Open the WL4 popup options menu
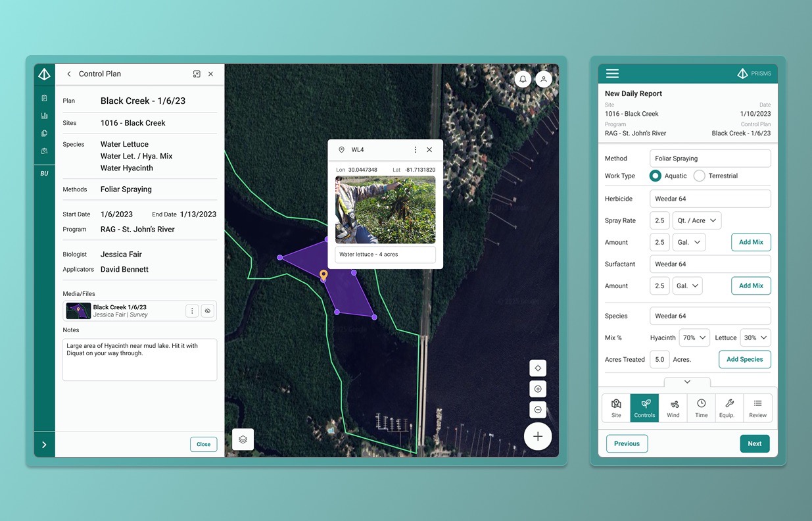Screen dimensions: 812x521 click(415, 150)
